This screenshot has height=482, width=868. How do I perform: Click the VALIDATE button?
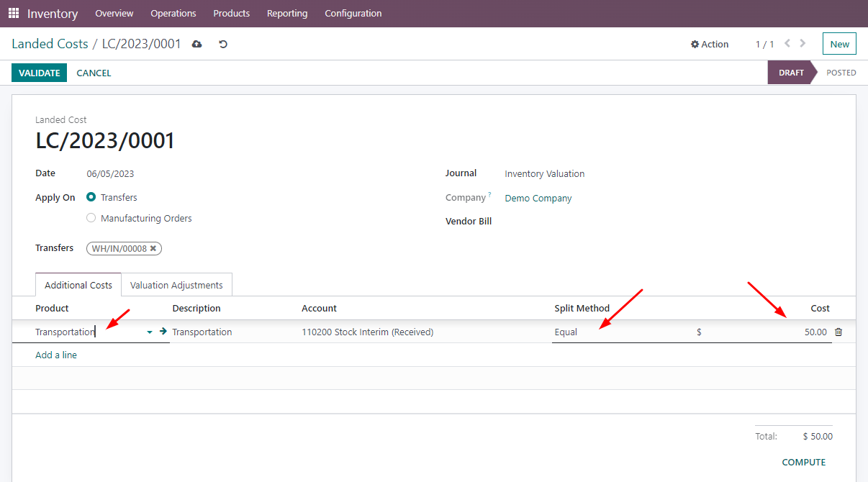tap(39, 73)
